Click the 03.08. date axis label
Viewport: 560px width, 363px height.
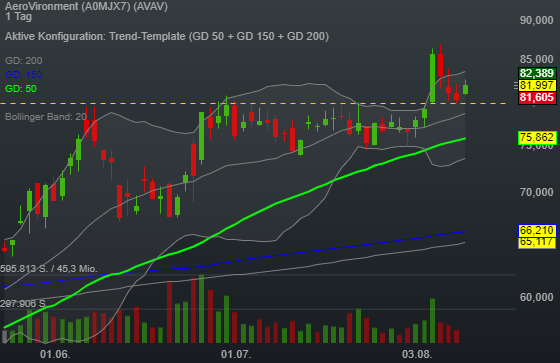pos(417,354)
